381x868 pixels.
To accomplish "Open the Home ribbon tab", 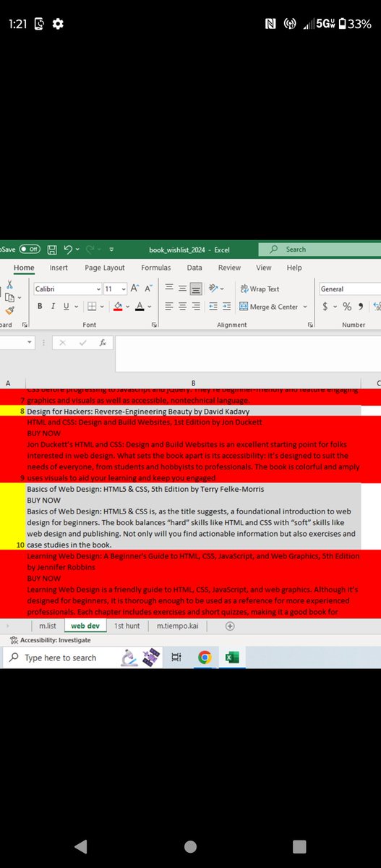I will coord(24,268).
